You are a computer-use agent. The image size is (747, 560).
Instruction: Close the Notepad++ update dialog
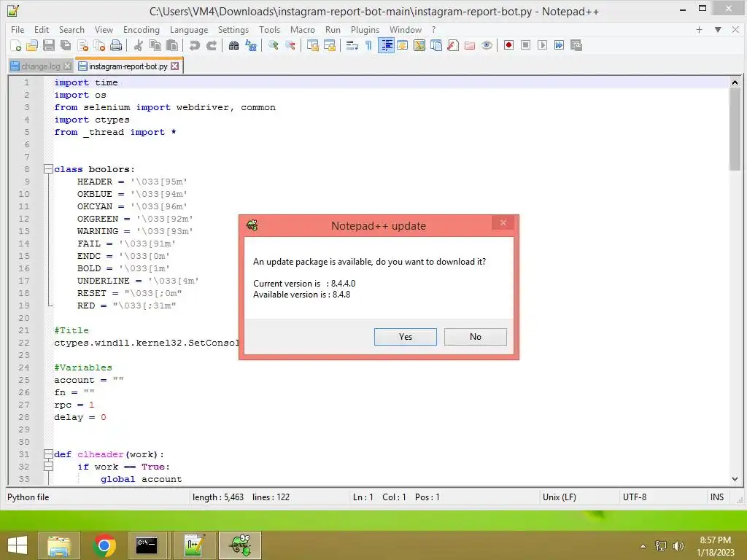[x=503, y=223]
